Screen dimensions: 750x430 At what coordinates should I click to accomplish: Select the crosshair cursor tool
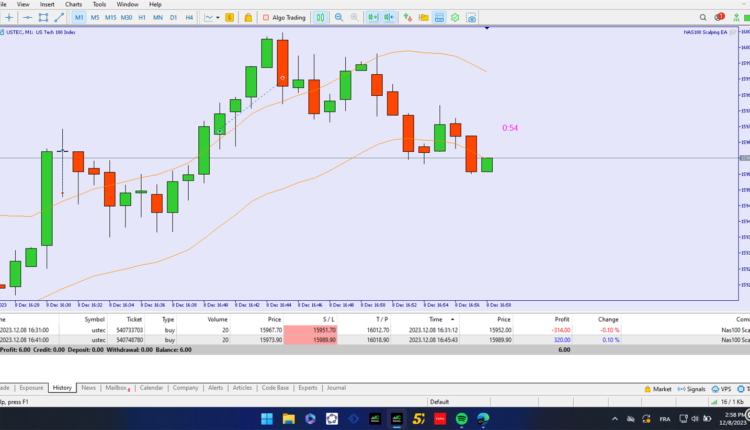tap(8, 18)
